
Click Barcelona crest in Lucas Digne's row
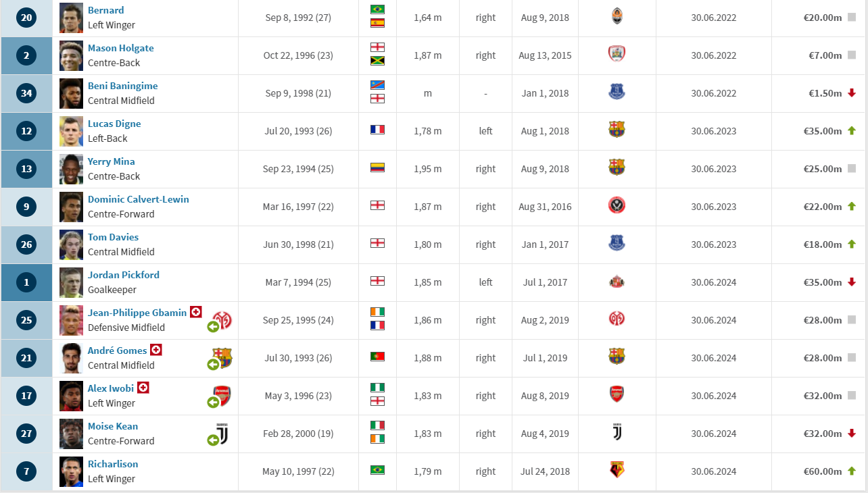[617, 130]
